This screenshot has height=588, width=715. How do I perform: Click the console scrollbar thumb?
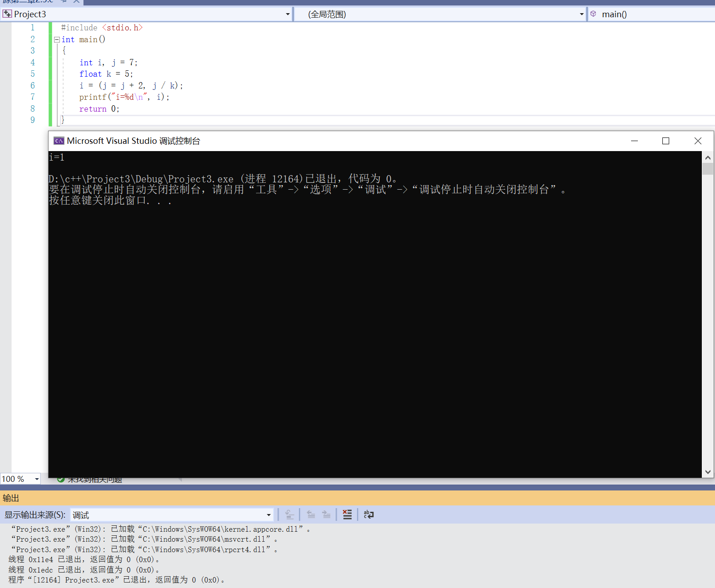708,169
